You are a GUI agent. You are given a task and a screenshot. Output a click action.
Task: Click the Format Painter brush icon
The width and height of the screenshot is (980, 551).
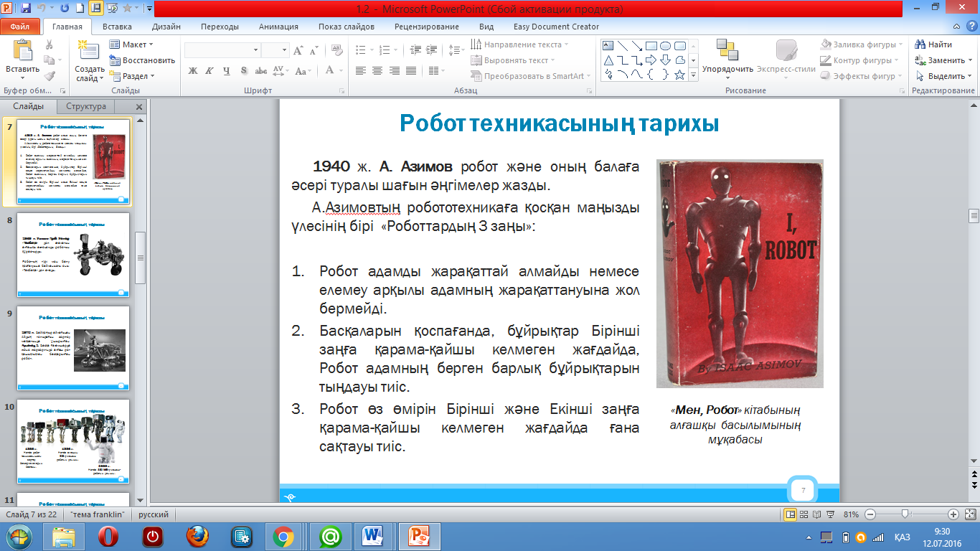(50, 76)
